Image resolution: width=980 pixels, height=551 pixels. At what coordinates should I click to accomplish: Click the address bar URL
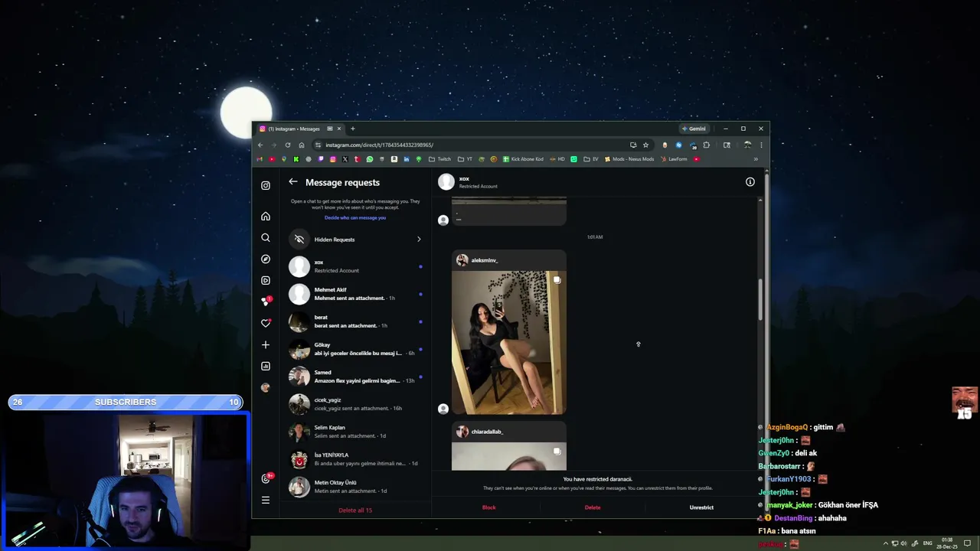pyautogui.click(x=379, y=145)
